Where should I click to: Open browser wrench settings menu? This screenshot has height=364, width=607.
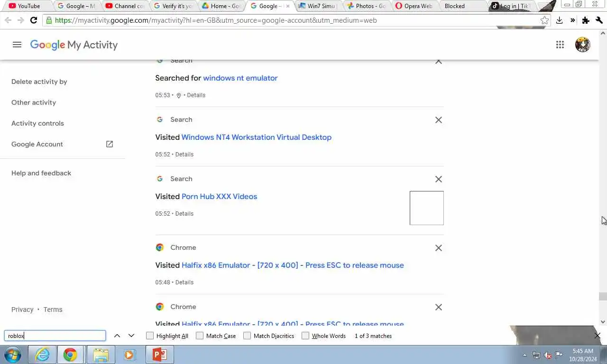point(599,20)
